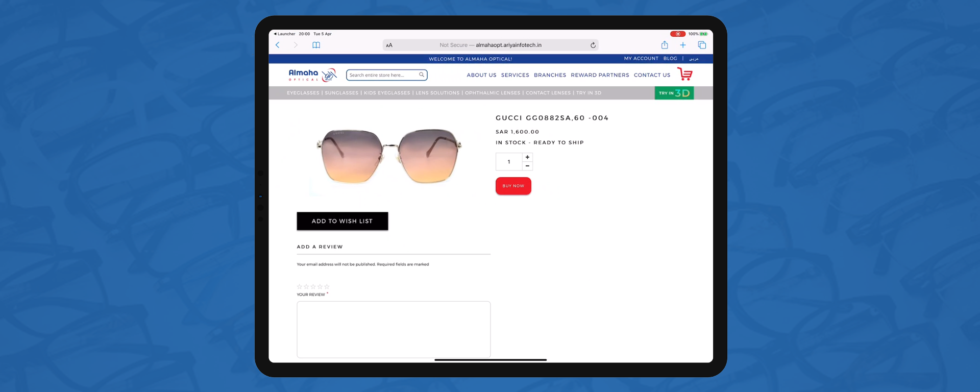The image size is (980, 392).
Task: Reload the page with refresh icon
Action: 593,45
